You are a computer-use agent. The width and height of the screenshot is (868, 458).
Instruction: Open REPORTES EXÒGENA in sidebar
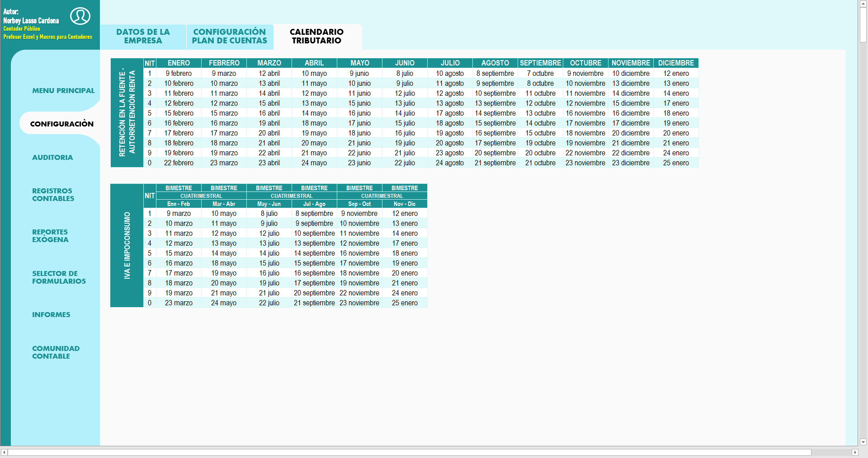(x=50, y=236)
